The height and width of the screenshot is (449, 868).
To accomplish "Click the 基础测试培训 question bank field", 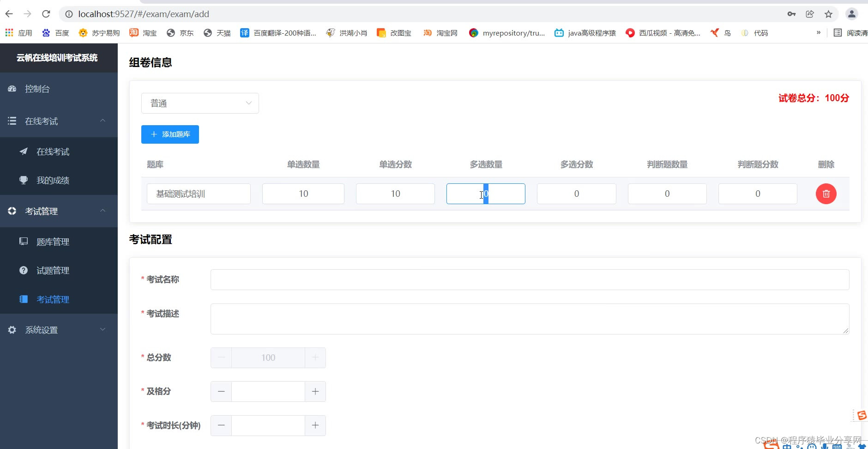I will pos(199,194).
